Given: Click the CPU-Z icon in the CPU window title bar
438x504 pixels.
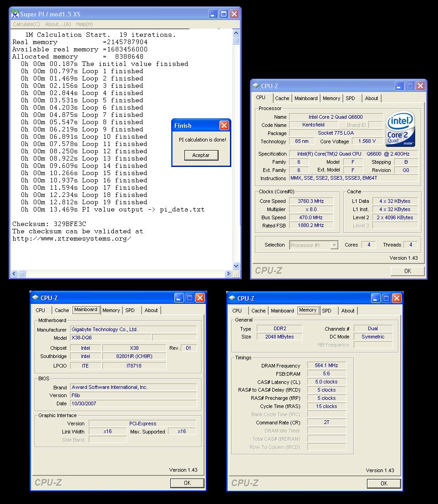Looking at the screenshot, I should pos(256,86).
